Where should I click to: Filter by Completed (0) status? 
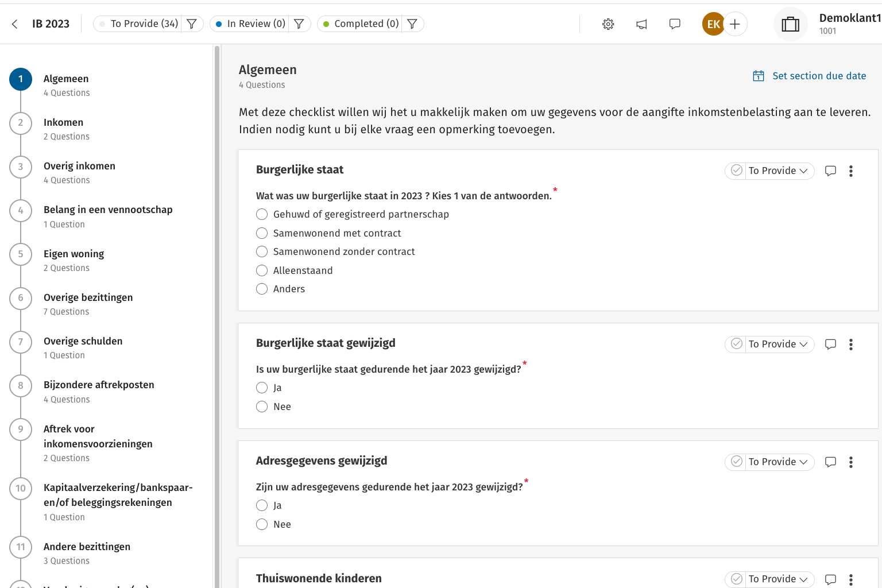coord(360,24)
